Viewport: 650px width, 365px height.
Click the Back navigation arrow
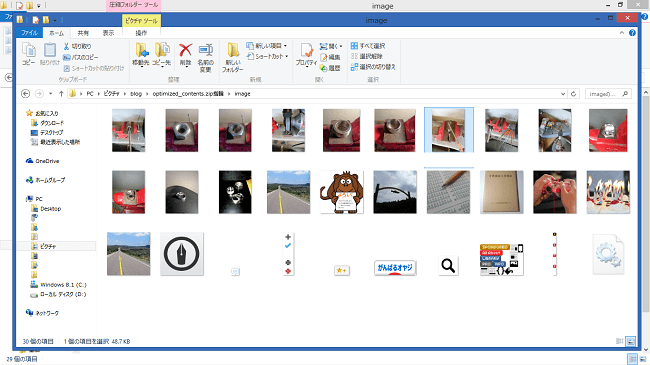[25, 94]
